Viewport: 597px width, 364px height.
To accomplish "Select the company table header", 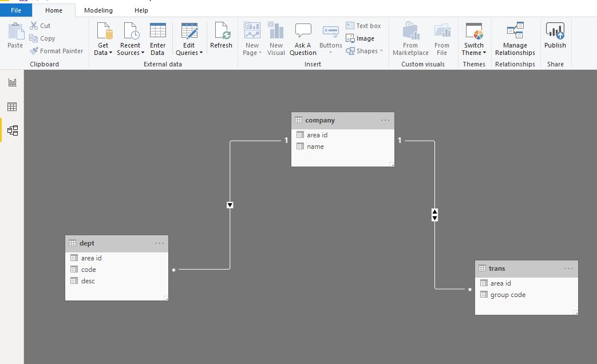I will [x=343, y=120].
